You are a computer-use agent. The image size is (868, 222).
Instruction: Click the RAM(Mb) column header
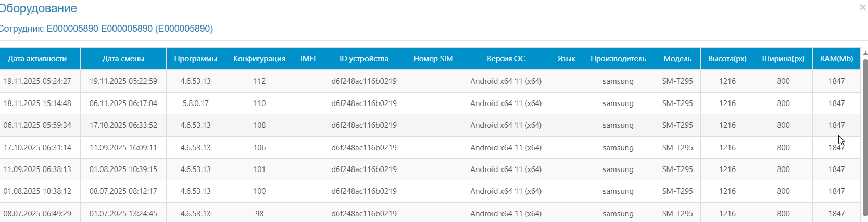837,59
